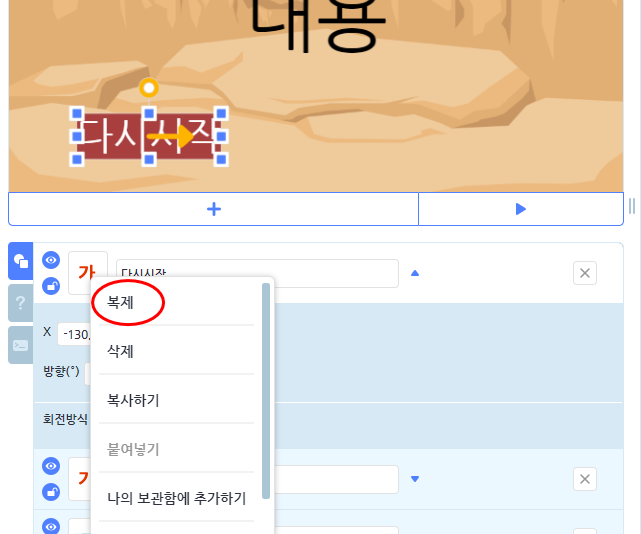
Task: Click 나의 보관함에 추가하기 menu entry
Action: point(176,498)
